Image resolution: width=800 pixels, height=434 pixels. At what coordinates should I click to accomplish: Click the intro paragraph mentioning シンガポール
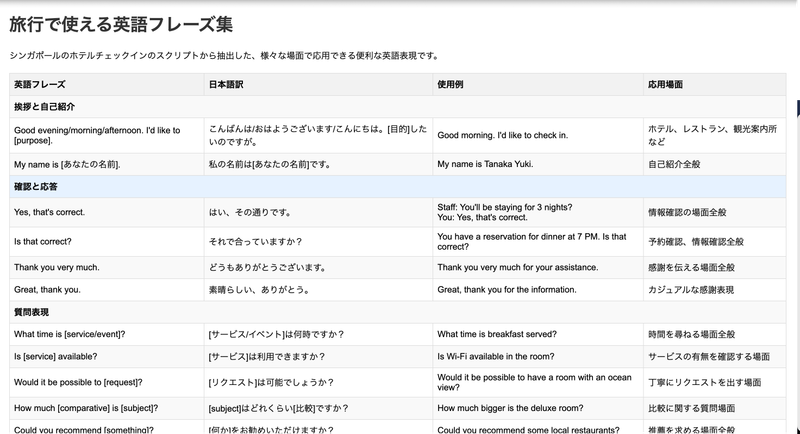[223, 56]
